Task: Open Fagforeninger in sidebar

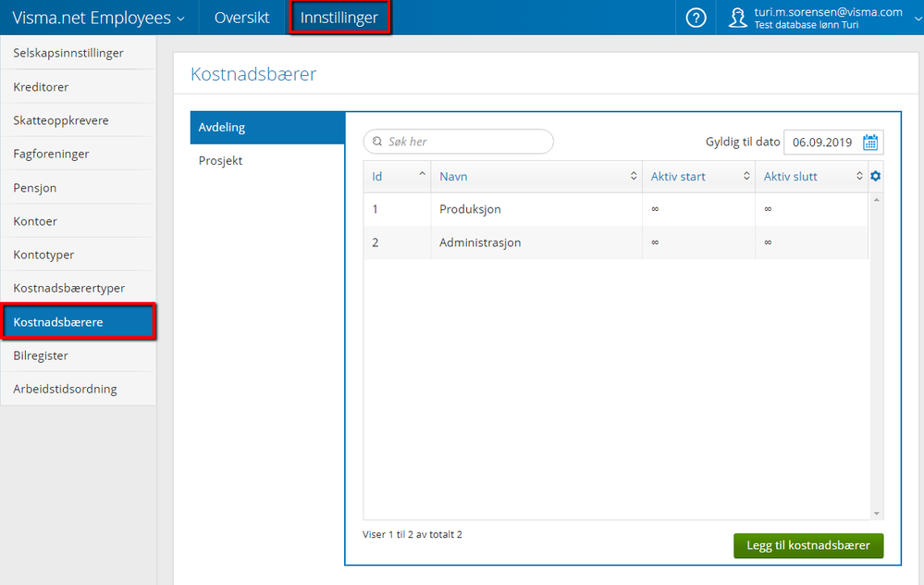Action: (x=79, y=154)
